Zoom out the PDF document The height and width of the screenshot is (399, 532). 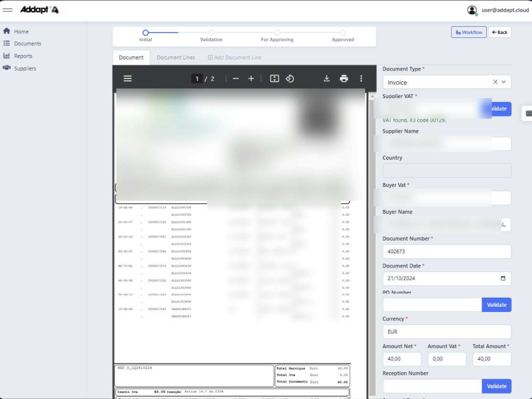[x=236, y=78]
